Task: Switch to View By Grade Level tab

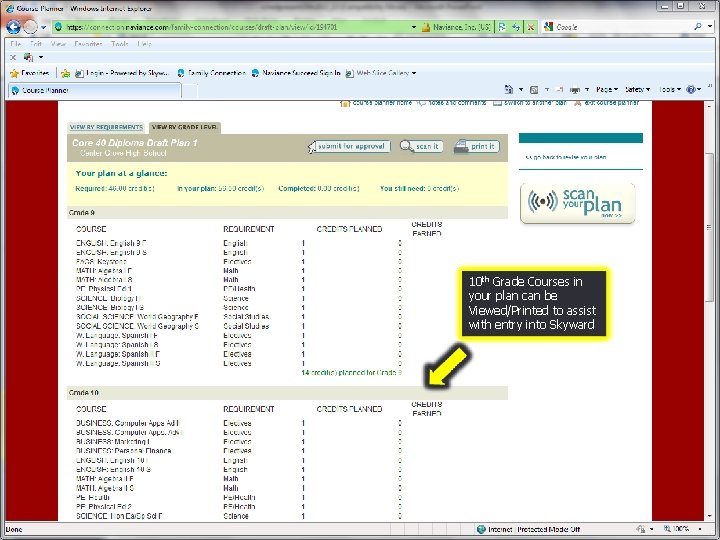Action: point(185,127)
